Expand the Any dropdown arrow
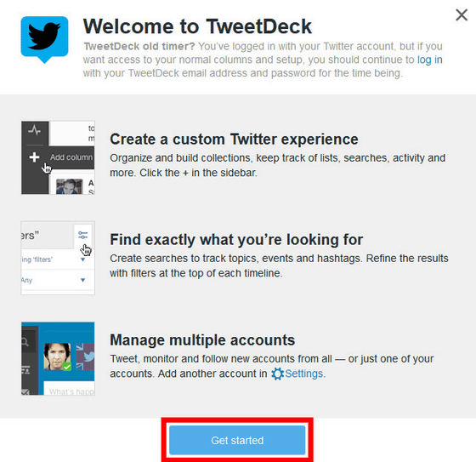 (83, 280)
